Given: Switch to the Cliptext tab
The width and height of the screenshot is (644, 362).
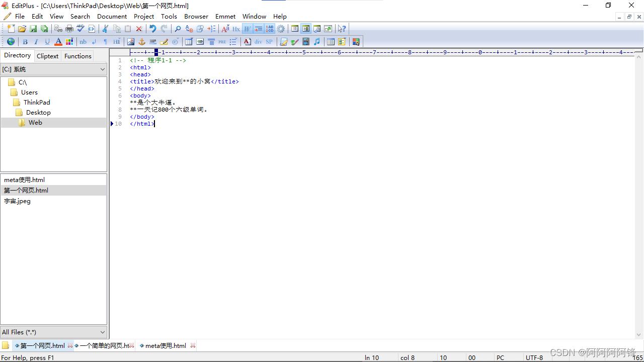Looking at the screenshot, I should [x=47, y=56].
